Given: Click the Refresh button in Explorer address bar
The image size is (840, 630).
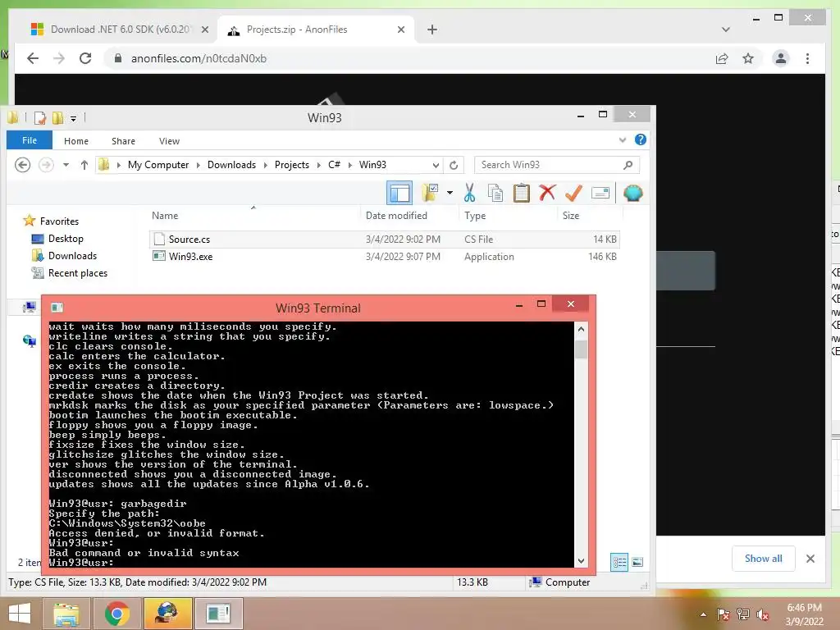Looking at the screenshot, I should (x=454, y=165).
